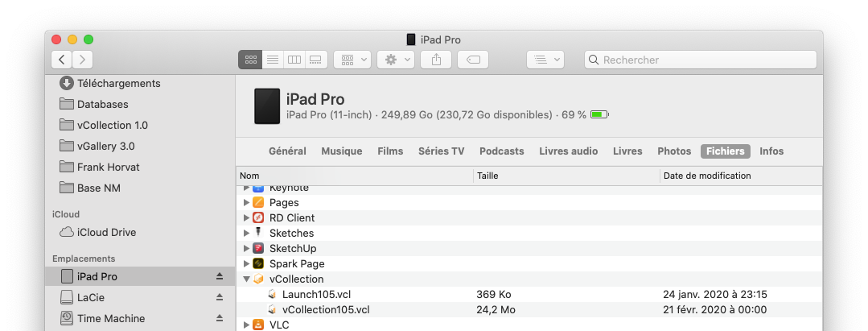Switch to gallery view mode
This screenshot has width=868, height=331.
pyautogui.click(x=316, y=60)
